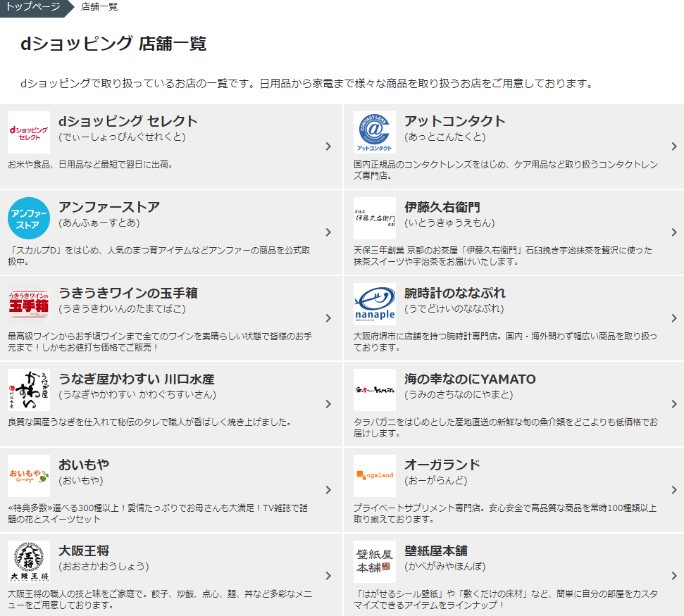Click the ogaland store logo
Screen dimensions: 684x616
[x=374, y=476]
